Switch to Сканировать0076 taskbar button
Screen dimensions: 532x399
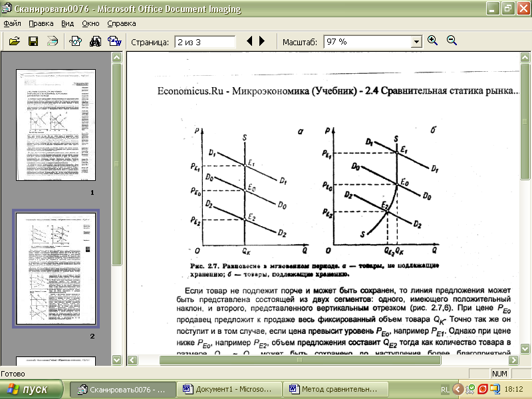click(x=123, y=389)
